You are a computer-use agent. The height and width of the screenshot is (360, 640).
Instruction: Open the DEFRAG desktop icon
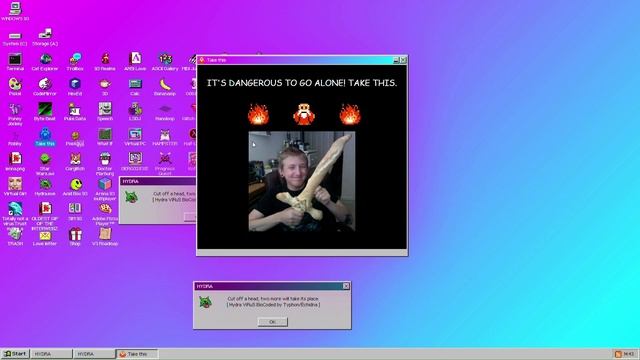[135, 162]
